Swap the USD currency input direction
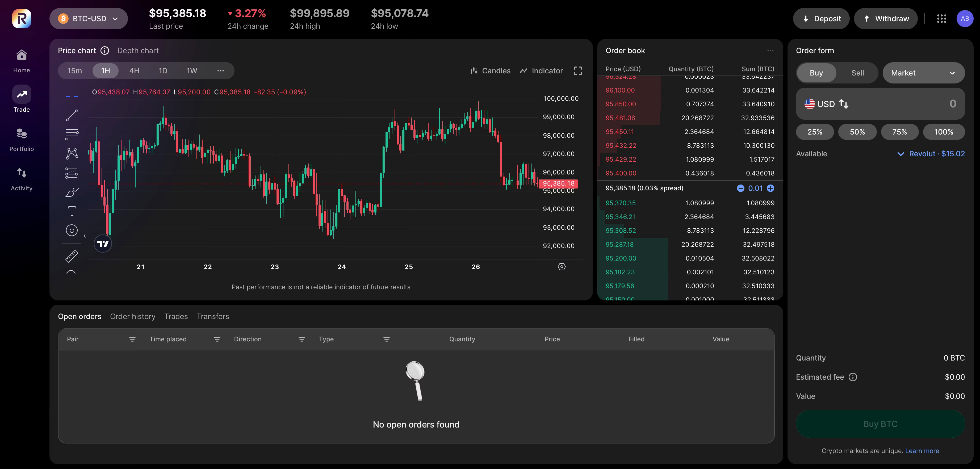 [x=843, y=104]
